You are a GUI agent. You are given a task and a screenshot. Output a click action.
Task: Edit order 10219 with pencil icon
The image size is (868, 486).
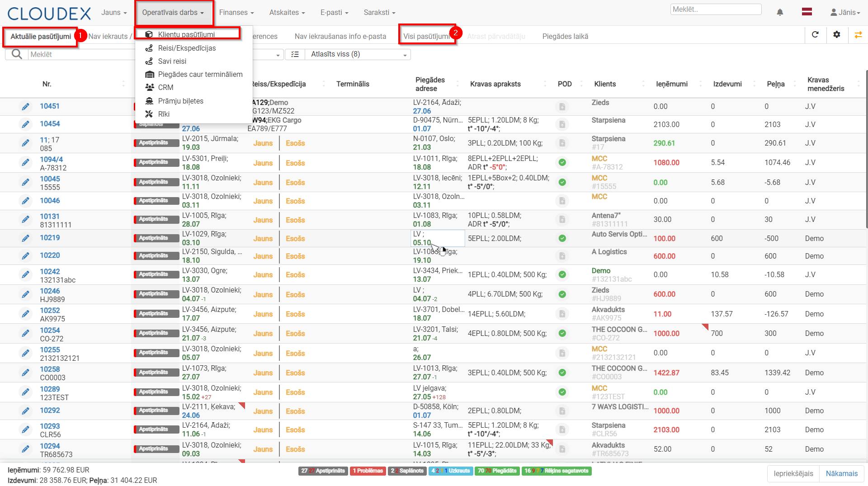(26, 238)
